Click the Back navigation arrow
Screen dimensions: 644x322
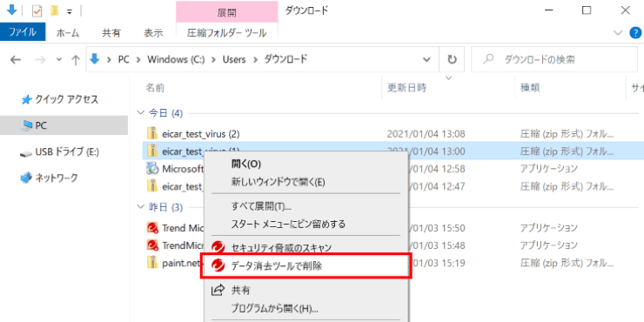pos(15,60)
